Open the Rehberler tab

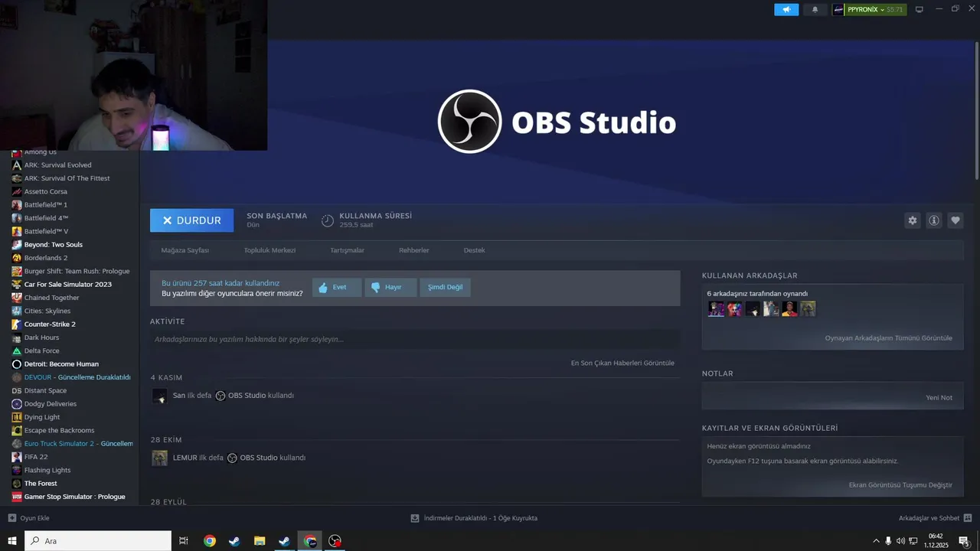(x=413, y=250)
